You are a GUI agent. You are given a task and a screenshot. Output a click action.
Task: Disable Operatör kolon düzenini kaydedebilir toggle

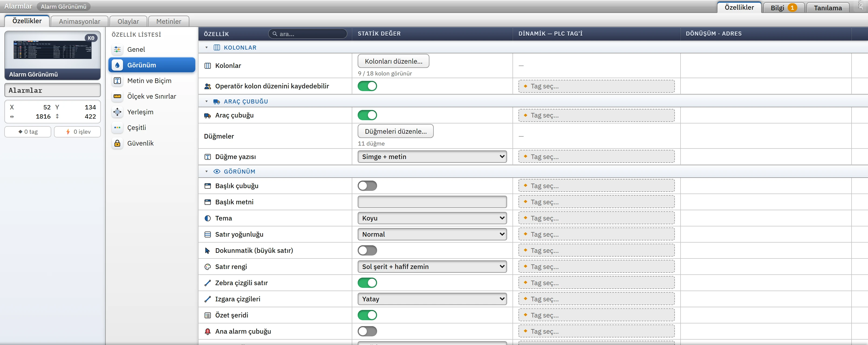367,86
